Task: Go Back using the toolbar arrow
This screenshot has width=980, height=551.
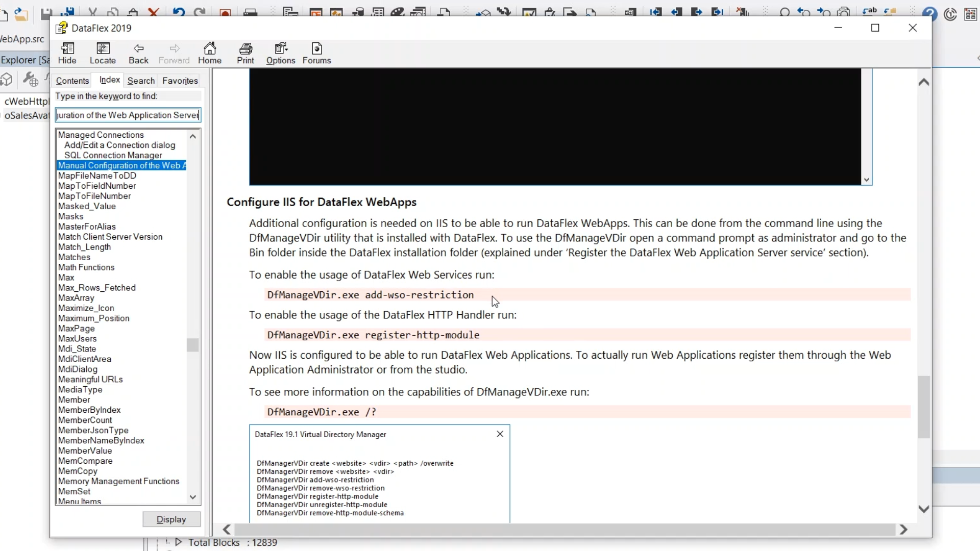Action: click(x=138, y=53)
